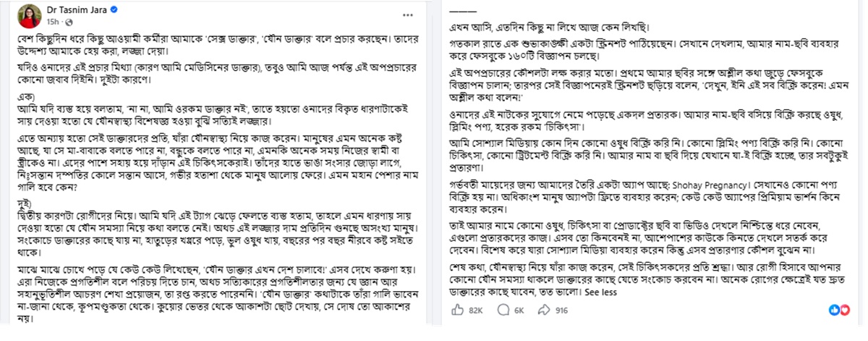Click the red Love reaction emoji
The height and width of the screenshot is (341, 868).
point(846,310)
